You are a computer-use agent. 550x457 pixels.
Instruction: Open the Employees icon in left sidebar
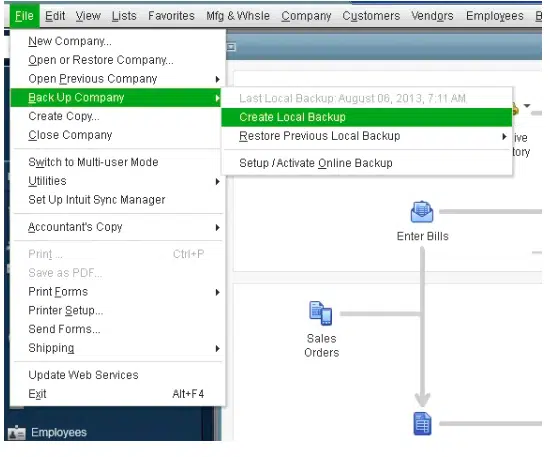(x=16, y=432)
